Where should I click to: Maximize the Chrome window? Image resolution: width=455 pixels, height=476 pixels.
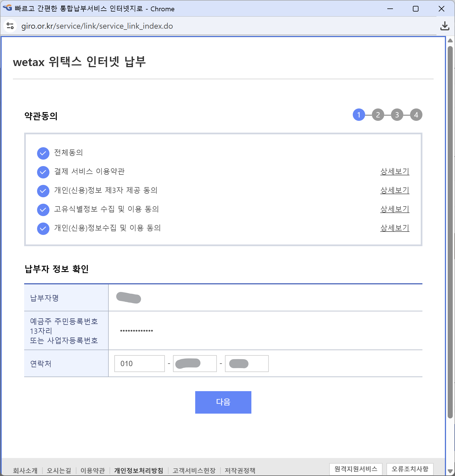coord(416,9)
